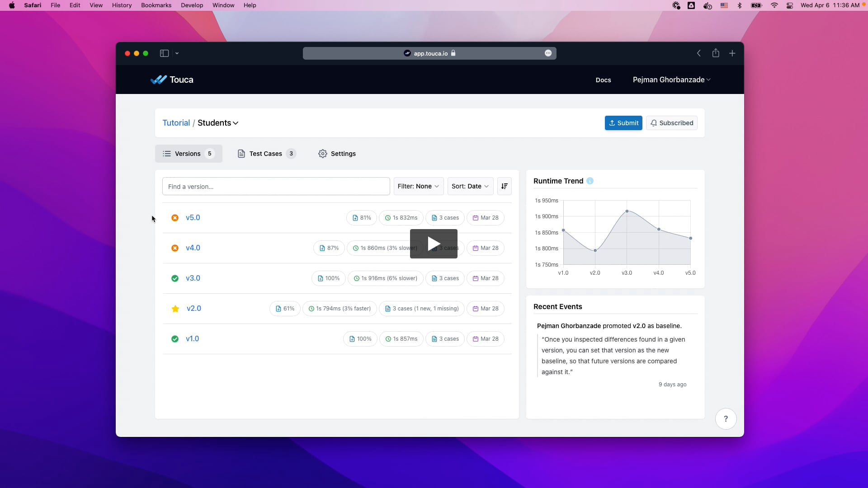Play the video overlay
Viewport: 868px width, 488px height.
434,244
